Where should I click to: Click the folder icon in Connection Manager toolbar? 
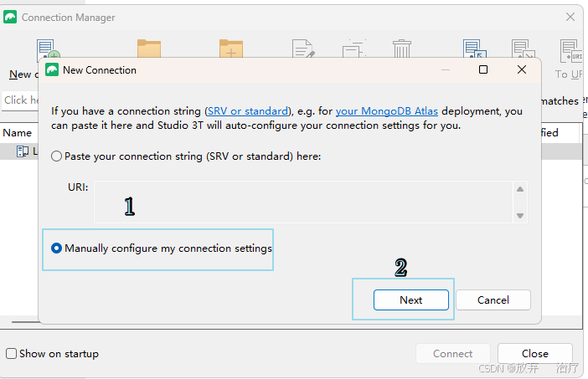click(x=149, y=49)
